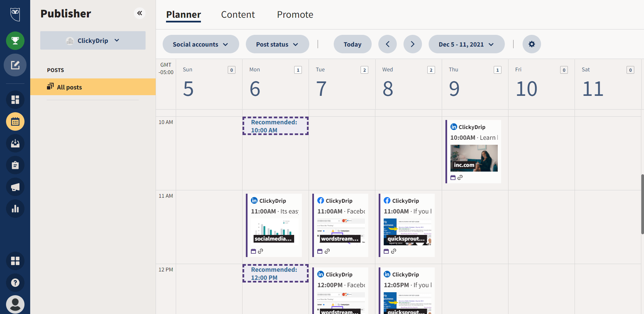This screenshot has height=314, width=644.
Task: Open Tuesday 11:00AM wordstream thumbnail
Action: pos(341,232)
